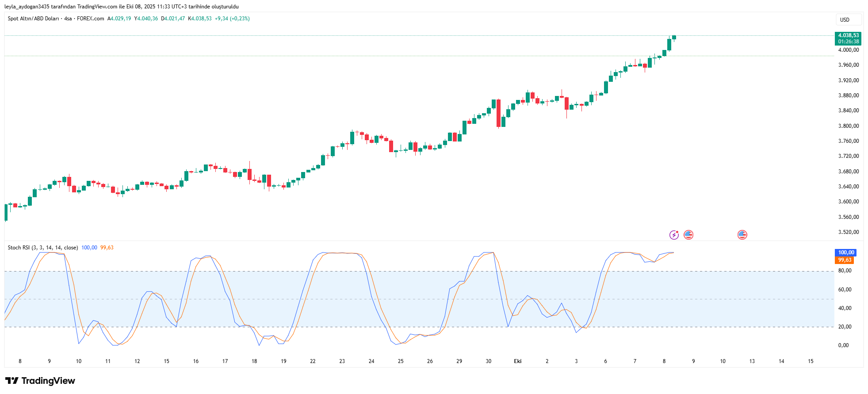Screen dimensions: 868x394
Task: Click the +9,34 (+0,23%) price change text
Action: coord(232,19)
